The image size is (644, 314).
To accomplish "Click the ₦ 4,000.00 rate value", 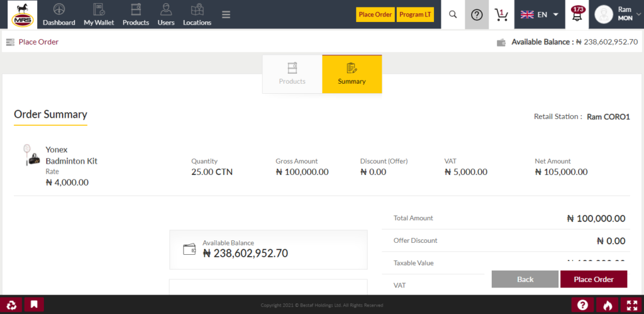I will [x=67, y=182].
